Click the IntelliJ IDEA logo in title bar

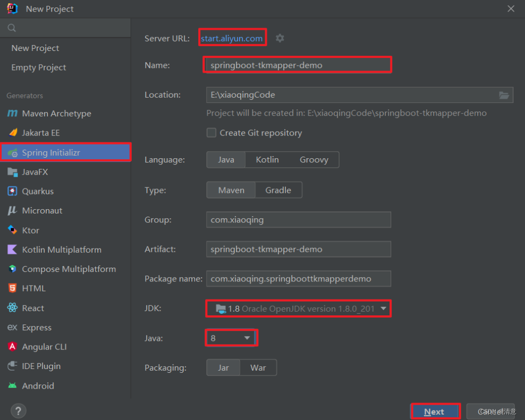[x=12, y=8]
